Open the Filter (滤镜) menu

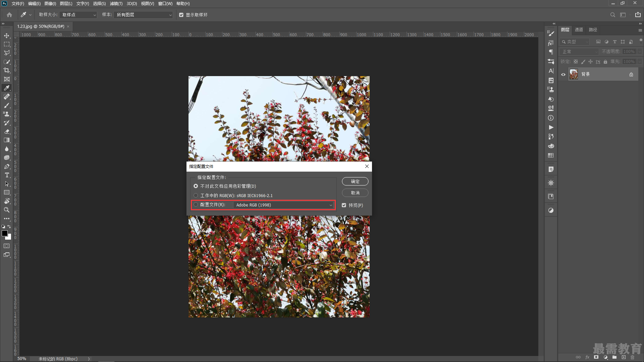[116, 3]
